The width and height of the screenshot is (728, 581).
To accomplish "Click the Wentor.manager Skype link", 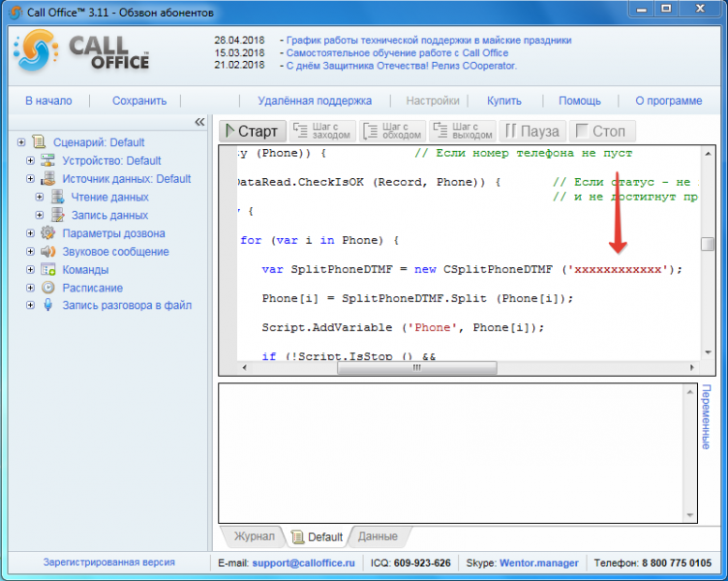I will point(538,563).
